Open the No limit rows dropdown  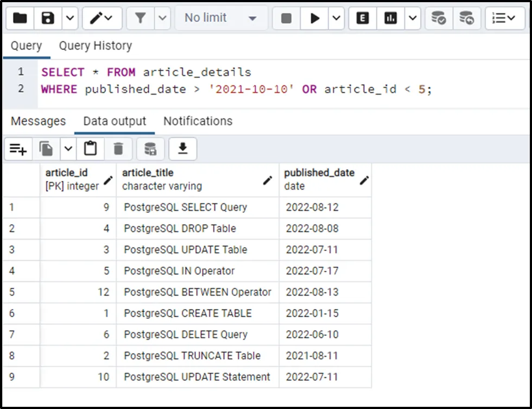[x=220, y=18]
